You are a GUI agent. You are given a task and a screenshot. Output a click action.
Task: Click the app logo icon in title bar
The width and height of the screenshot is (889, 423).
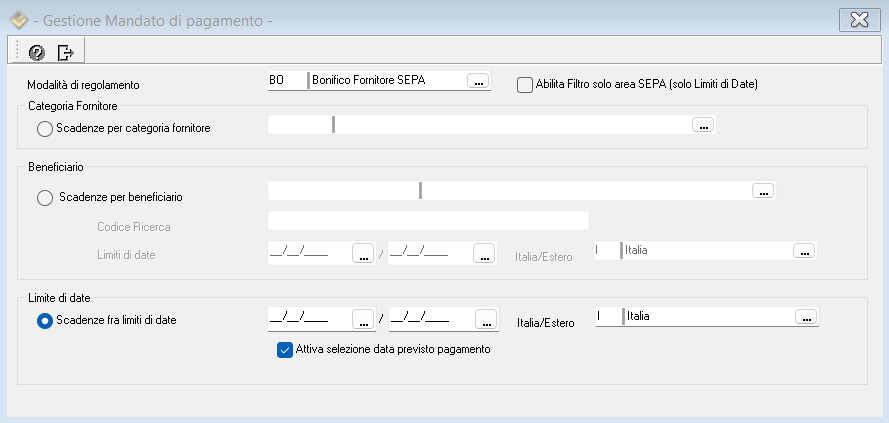[x=17, y=20]
